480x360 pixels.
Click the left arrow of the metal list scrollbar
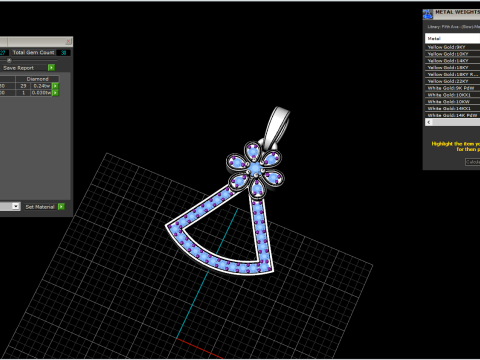pyautogui.click(x=429, y=122)
